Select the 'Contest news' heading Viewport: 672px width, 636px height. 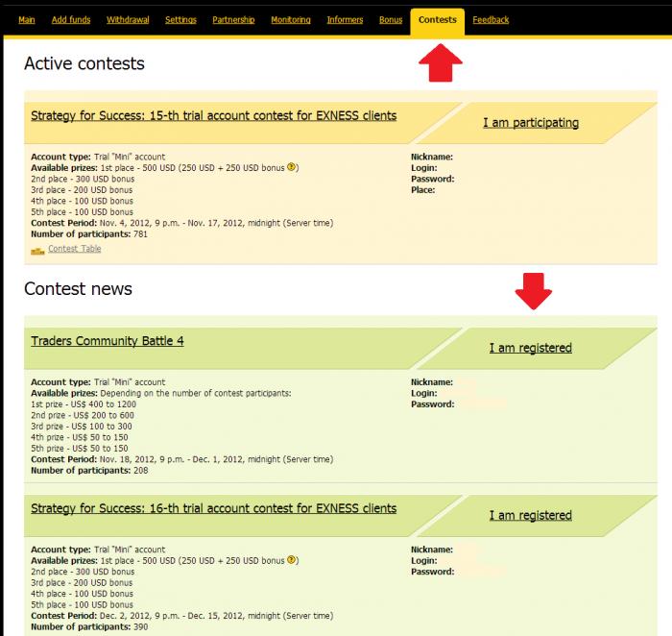(78, 288)
